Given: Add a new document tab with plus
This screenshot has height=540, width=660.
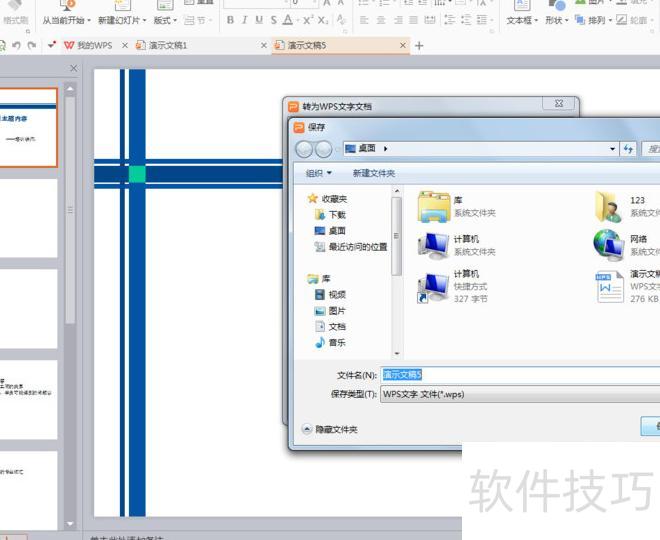Looking at the screenshot, I should tap(419, 45).
